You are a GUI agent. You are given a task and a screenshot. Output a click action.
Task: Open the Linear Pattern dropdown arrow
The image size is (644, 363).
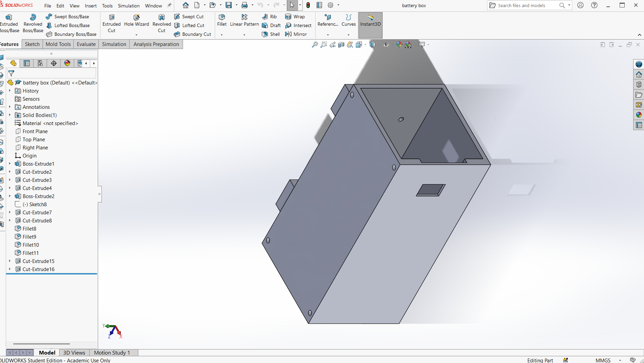244,35
